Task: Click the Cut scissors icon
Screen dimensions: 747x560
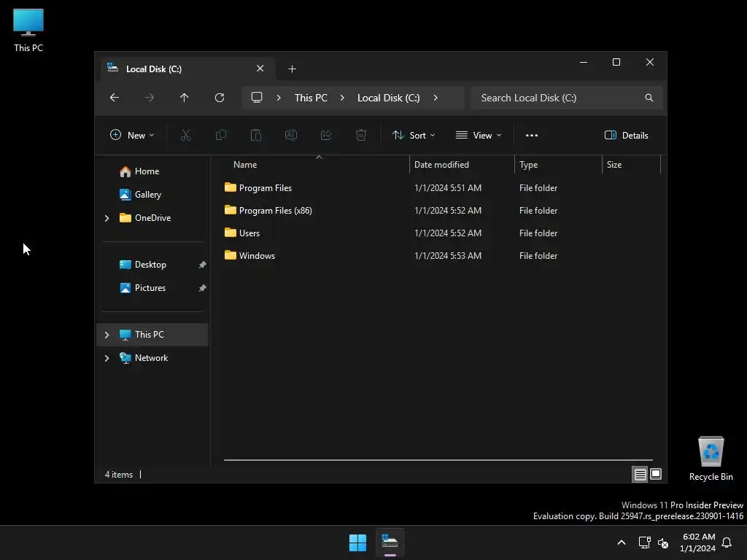Action: [x=186, y=135]
